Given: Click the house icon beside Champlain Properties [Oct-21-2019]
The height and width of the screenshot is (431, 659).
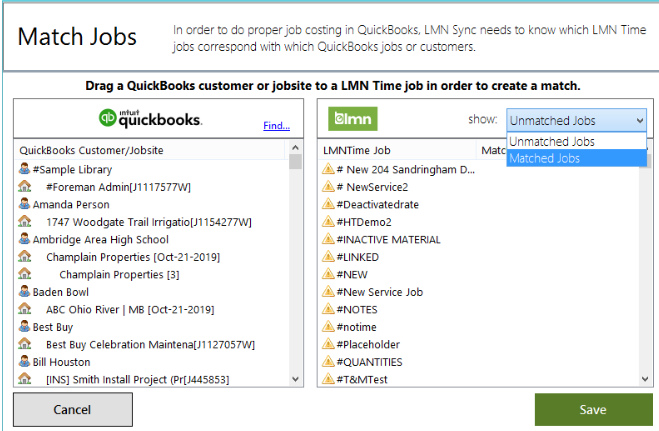Looking at the screenshot, I should coord(25,256).
